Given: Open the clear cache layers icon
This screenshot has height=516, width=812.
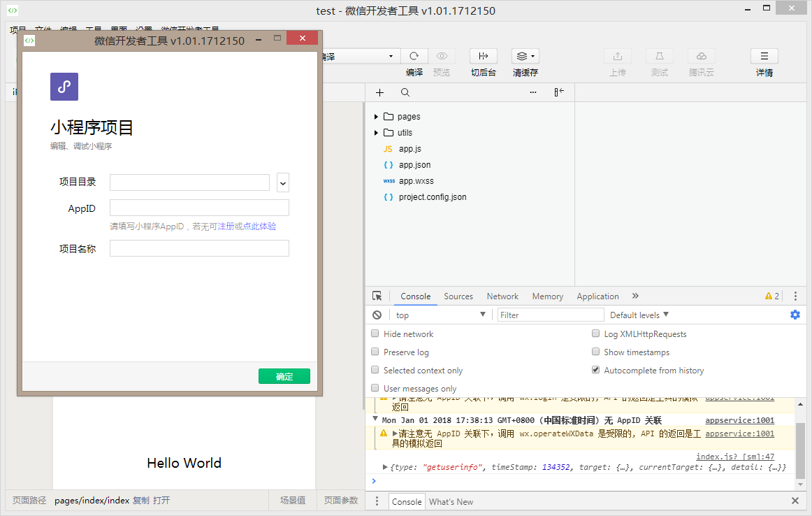Looking at the screenshot, I should [x=525, y=57].
